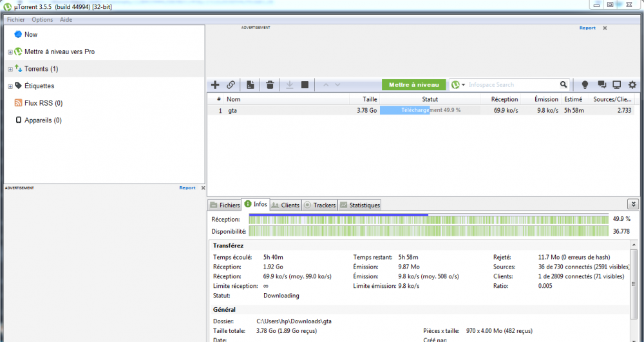Screen dimensions: 644x342
Task: Remove the torrent with the trash icon
Action: pyautogui.click(x=270, y=85)
